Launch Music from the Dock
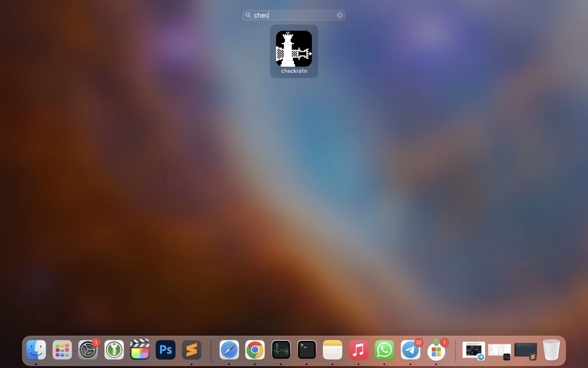 coord(358,350)
